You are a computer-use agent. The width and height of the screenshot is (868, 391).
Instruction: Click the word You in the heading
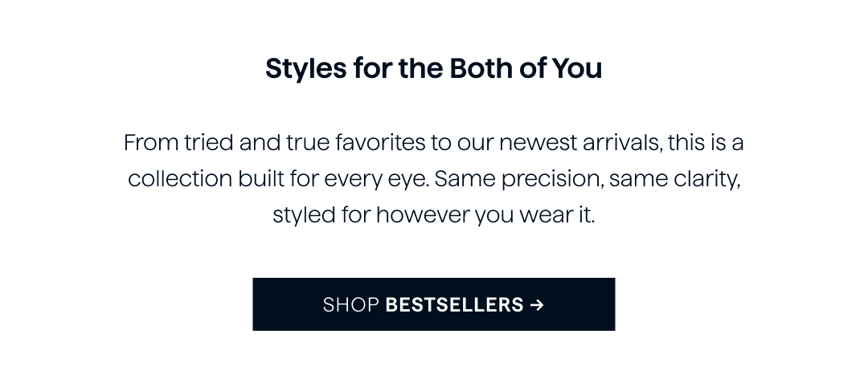577,68
